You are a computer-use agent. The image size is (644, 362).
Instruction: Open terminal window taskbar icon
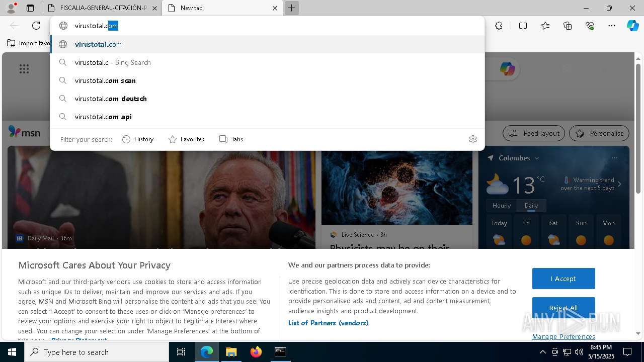[x=280, y=352]
